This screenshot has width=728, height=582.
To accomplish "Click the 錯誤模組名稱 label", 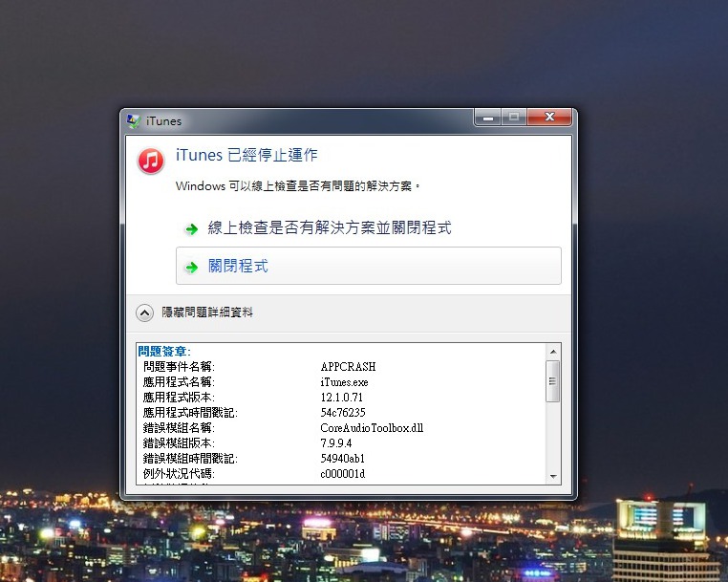I will click(x=179, y=428).
